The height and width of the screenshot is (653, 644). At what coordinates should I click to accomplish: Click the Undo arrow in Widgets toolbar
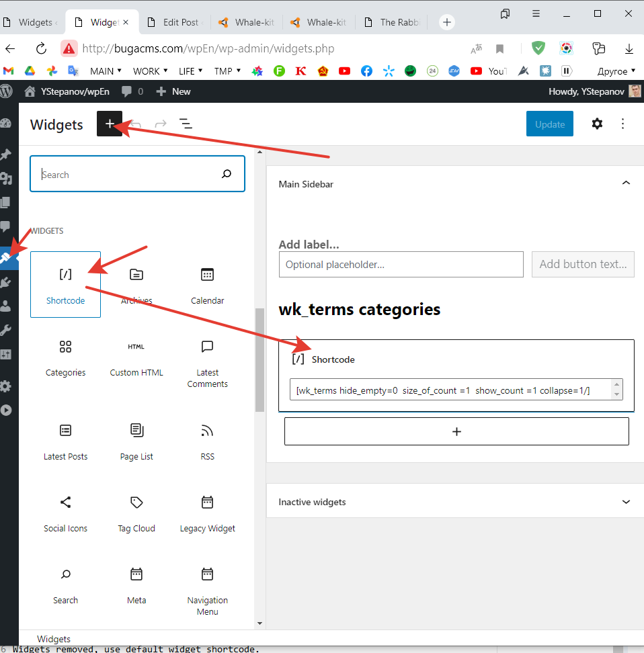(x=136, y=124)
